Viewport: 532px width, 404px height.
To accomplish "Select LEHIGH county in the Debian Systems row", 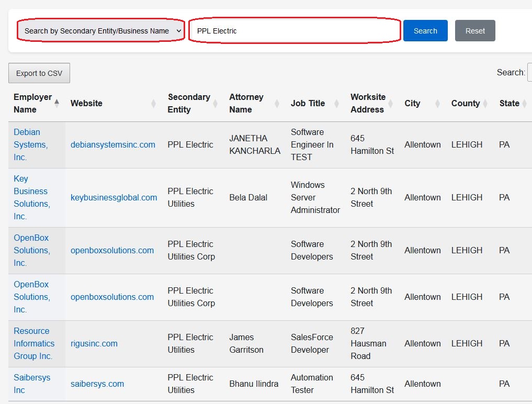I will [x=467, y=144].
